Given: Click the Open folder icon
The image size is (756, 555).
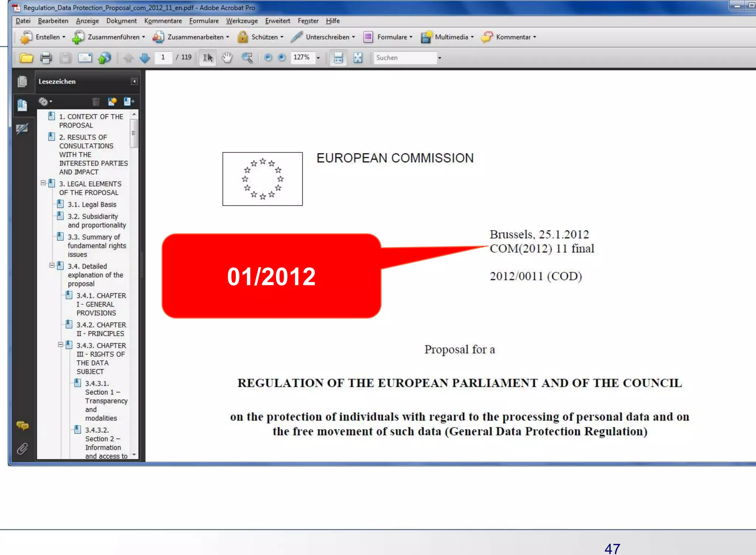Looking at the screenshot, I should coord(26,58).
